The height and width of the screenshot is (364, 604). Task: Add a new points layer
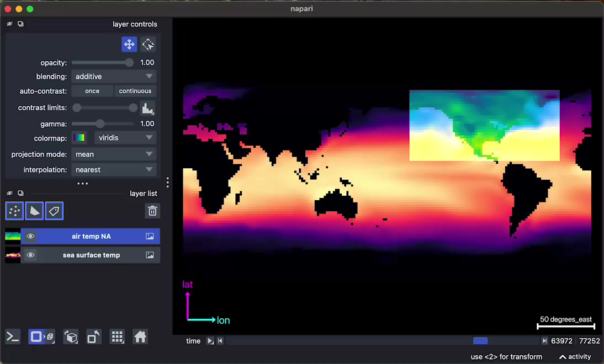pos(15,211)
